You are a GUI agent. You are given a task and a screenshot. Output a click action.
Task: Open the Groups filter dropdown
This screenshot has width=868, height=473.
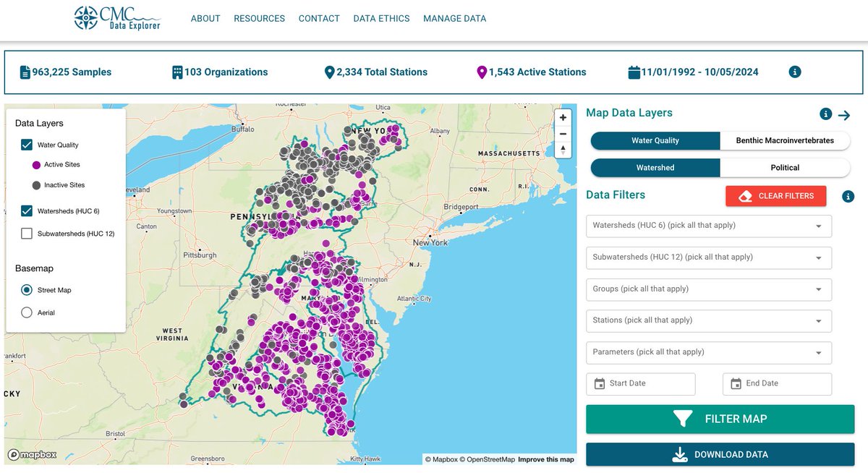click(709, 289)
